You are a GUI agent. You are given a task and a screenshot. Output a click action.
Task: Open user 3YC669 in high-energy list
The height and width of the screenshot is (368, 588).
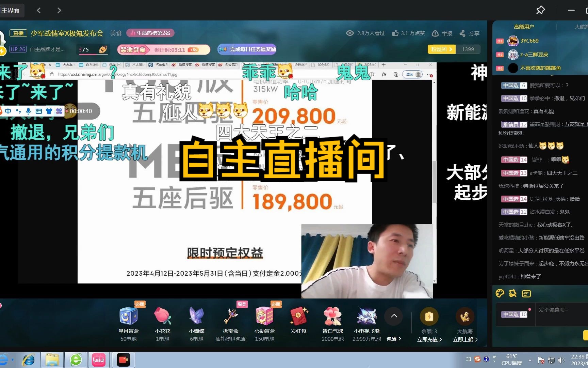pos(529,41)
